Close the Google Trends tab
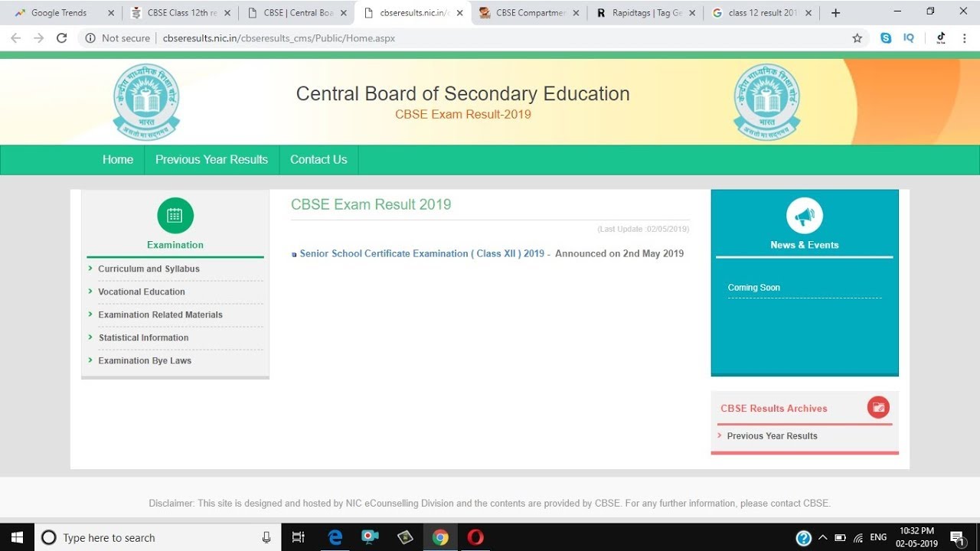980x551 pixels. [111, 13]
